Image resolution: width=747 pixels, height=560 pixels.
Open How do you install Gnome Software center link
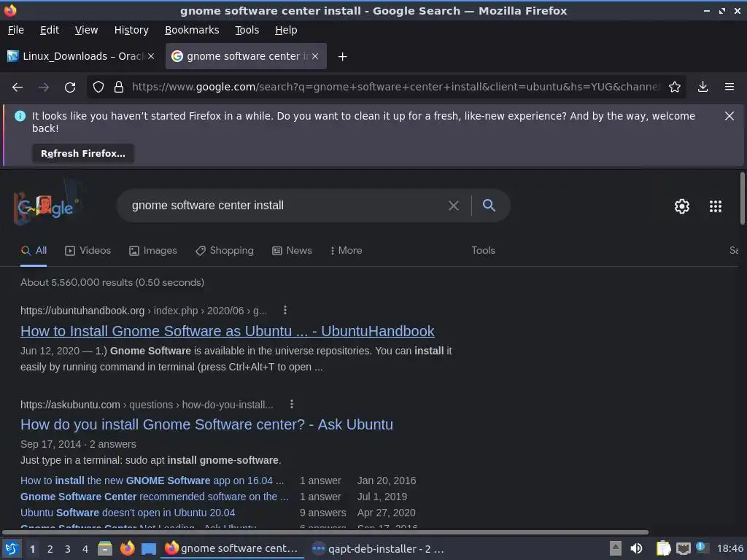pyautogui.click(x=206, y=424)
